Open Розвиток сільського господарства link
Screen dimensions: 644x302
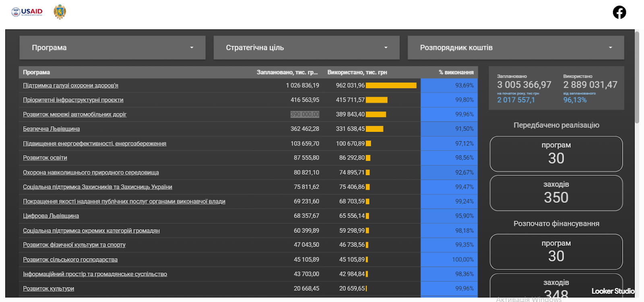click(x=70, y=259)
